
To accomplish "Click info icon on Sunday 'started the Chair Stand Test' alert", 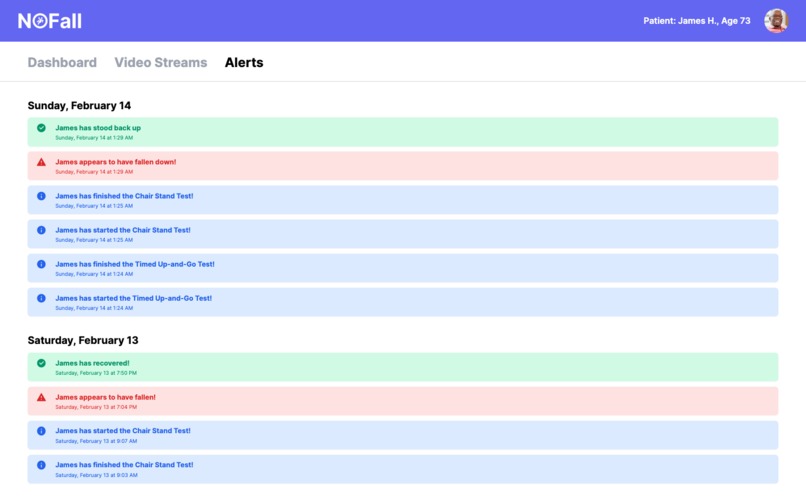I will pos(41,230).
